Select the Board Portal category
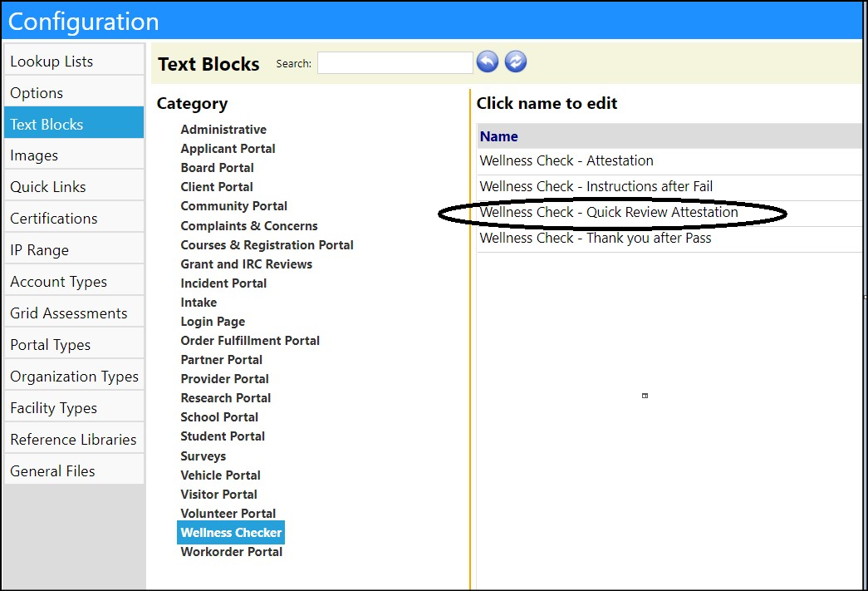The height and width of the screenshot is (591, 868). pos(217,167)
